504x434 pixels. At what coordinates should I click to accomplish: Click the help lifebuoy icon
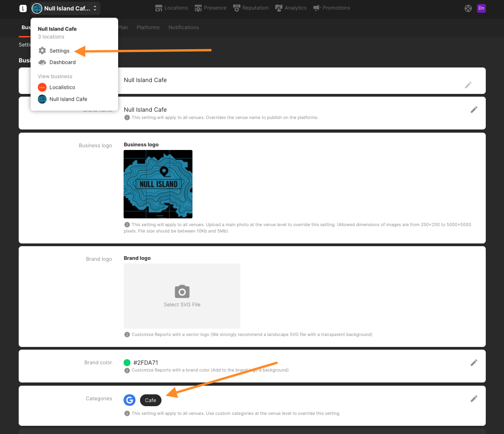468,8
